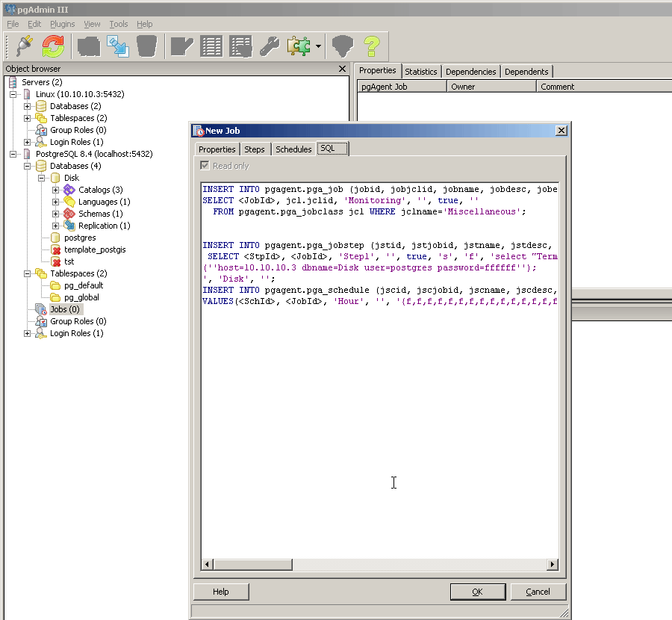Expand the Schemas (1) tree node
This screenshot has height=620, width=672.
point(56,214)
